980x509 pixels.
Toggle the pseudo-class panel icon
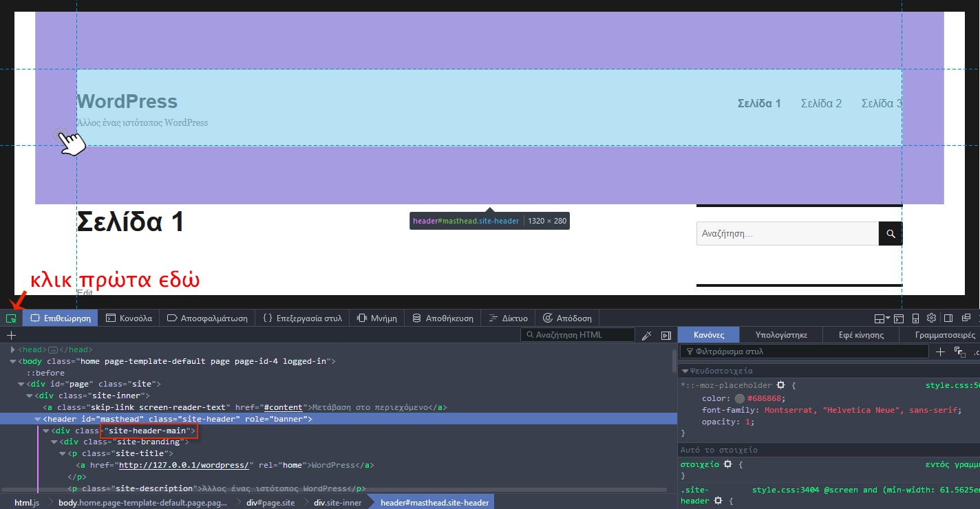(x=960, y=351)
